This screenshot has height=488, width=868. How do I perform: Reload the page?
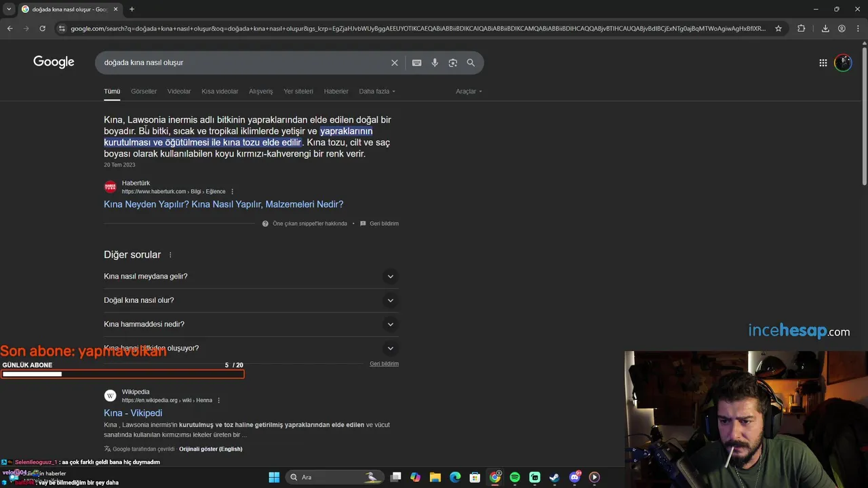click(42, 28)
